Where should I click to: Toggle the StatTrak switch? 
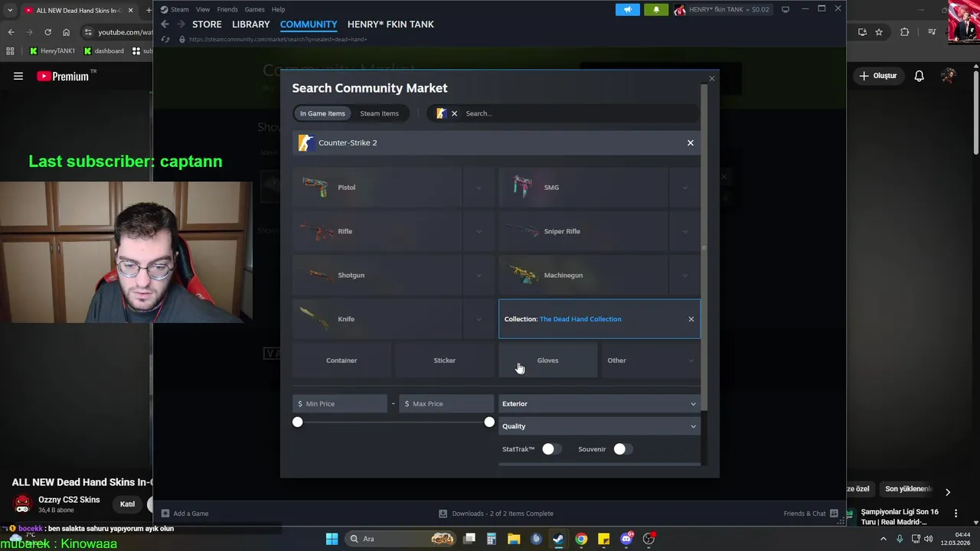coord(551,449)
